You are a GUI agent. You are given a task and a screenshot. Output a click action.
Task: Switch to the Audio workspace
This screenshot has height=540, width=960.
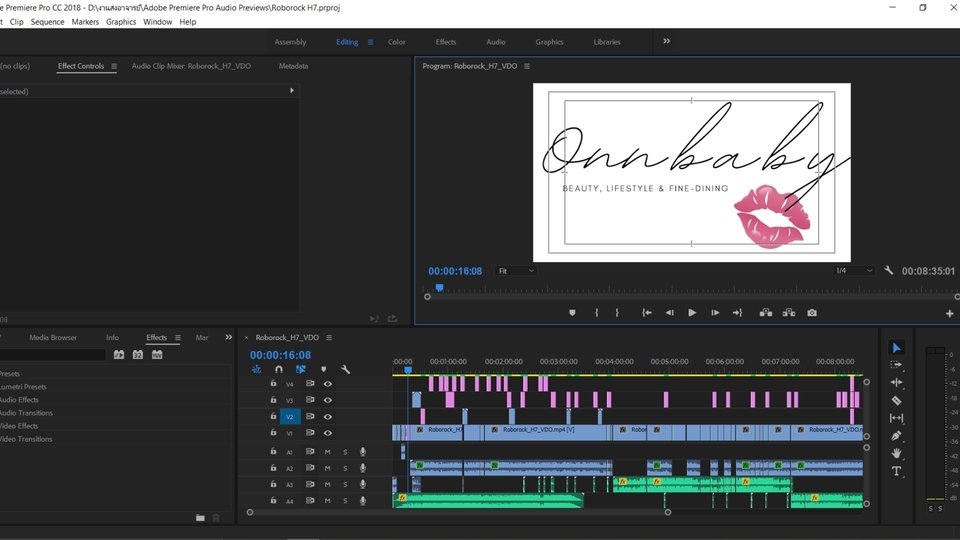click(x=495, y=42)
